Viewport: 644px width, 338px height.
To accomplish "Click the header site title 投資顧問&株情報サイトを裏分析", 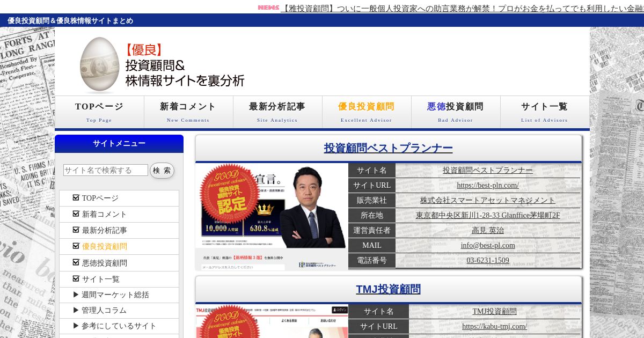I will pyautogui.click(x=185, y=73).
